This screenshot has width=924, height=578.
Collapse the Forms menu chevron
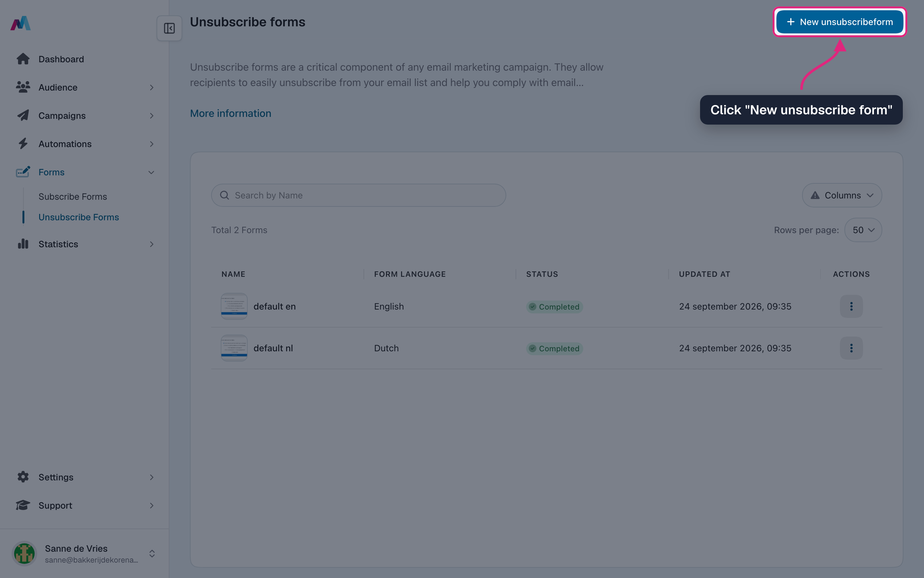pyautogui.click(x=151, y=172)
